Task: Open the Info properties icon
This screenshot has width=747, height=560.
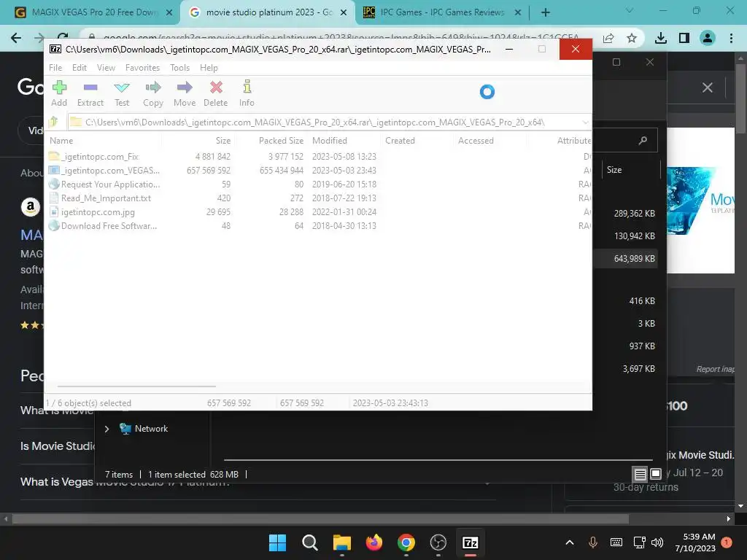Action: (247, 93)
